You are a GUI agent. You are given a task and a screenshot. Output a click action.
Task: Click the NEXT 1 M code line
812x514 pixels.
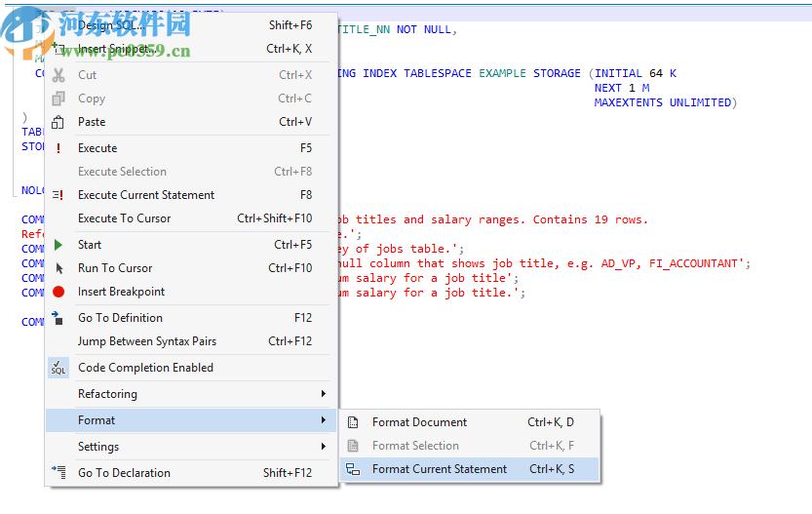(x=622, y=88)
